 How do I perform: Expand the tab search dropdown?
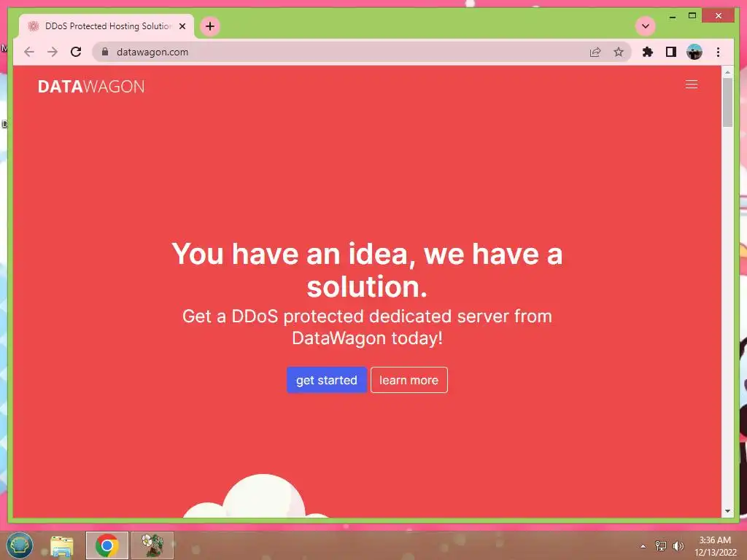tap(646, 26)
